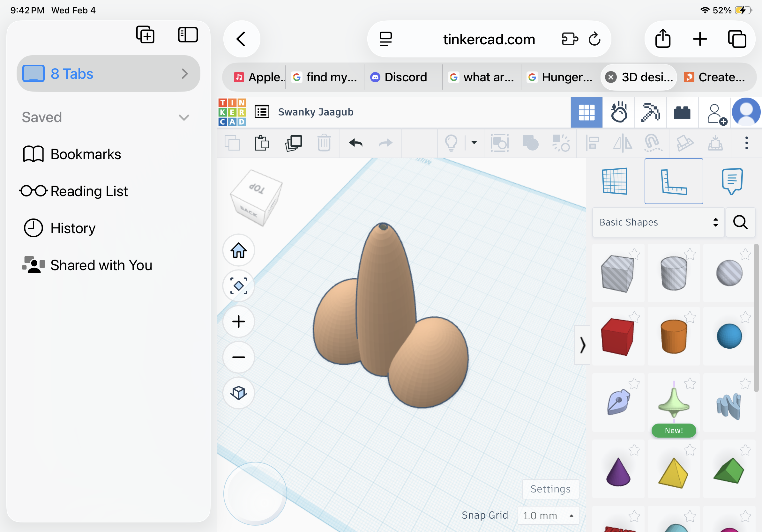The height and width of the screenshot is (532, 762).
Task: Open the workplane Settings button
Action: click(550, 489)
